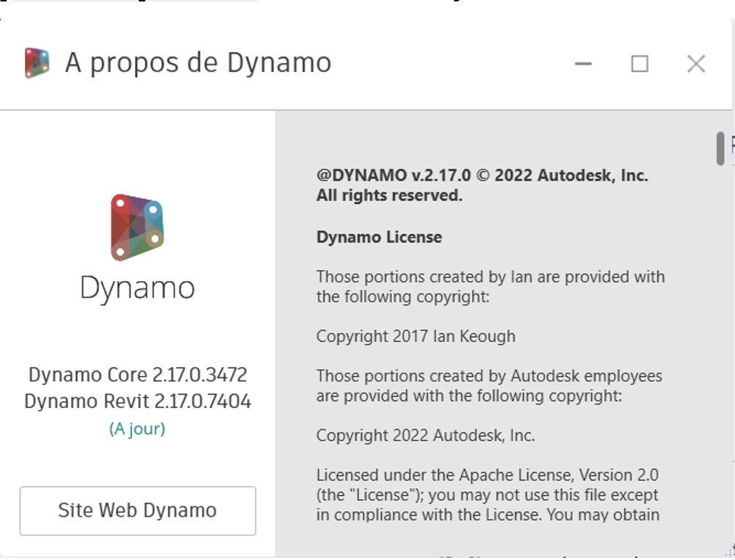Select the Dynamo Revit 2.17.0.7404 version text

click(x=137, y=401)
